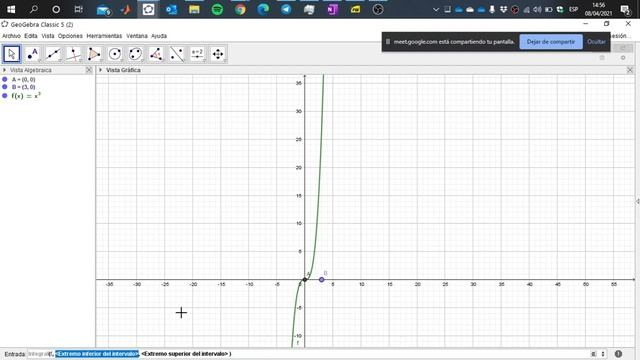
Task: Open the Vista menu
Action: [48, 36]
